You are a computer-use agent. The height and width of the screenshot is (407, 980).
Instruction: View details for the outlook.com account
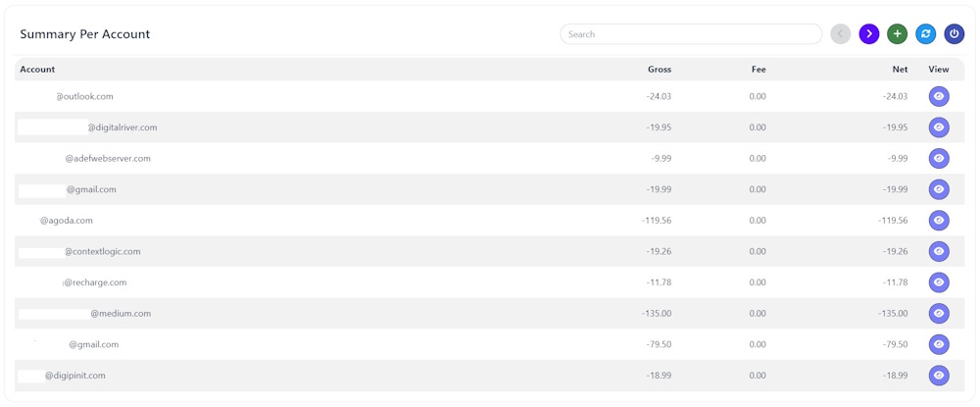(x=939, y=96)
